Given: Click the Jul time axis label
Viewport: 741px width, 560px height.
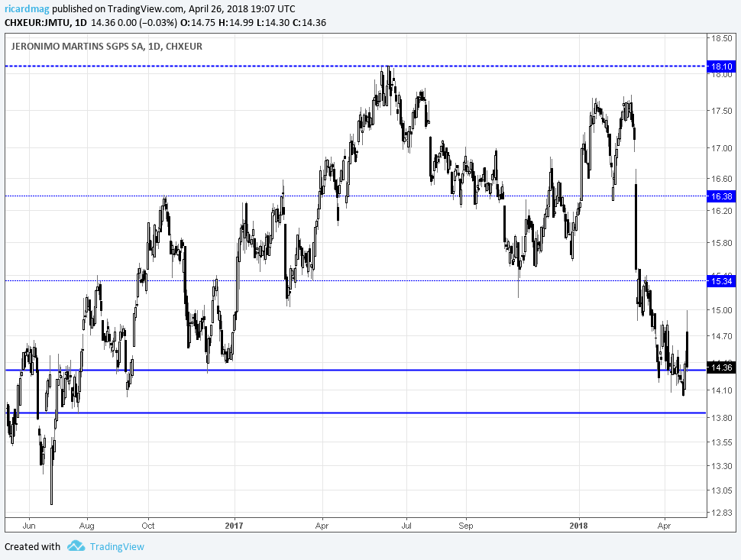Looking at the screenshot, I should [406, 526].
